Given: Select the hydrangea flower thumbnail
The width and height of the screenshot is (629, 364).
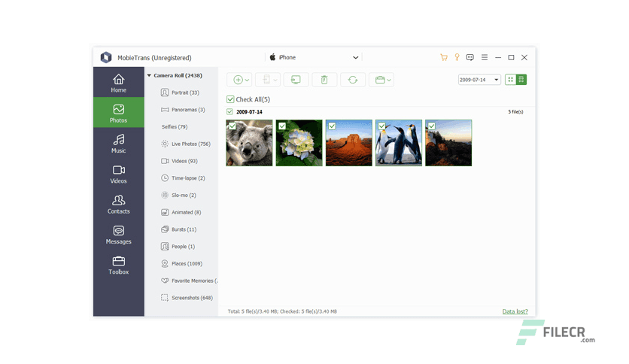Looking at the screenshot, I should [x=299, y=143].
